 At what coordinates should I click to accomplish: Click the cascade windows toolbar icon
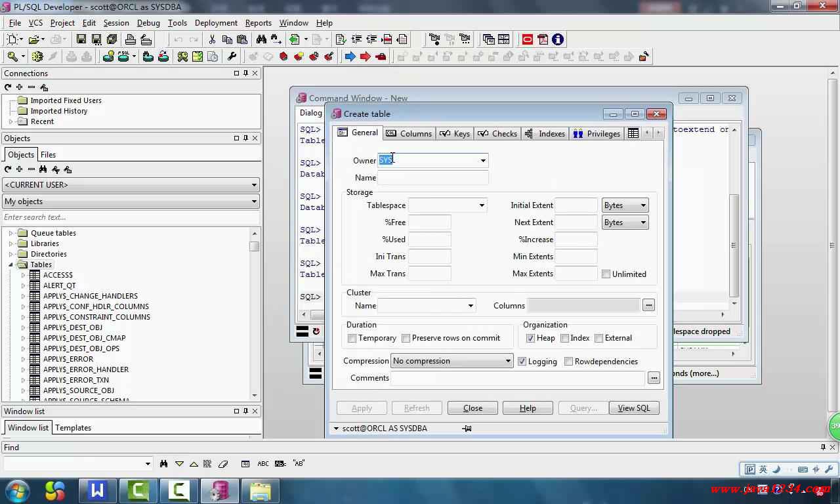(x=489, y=39)
